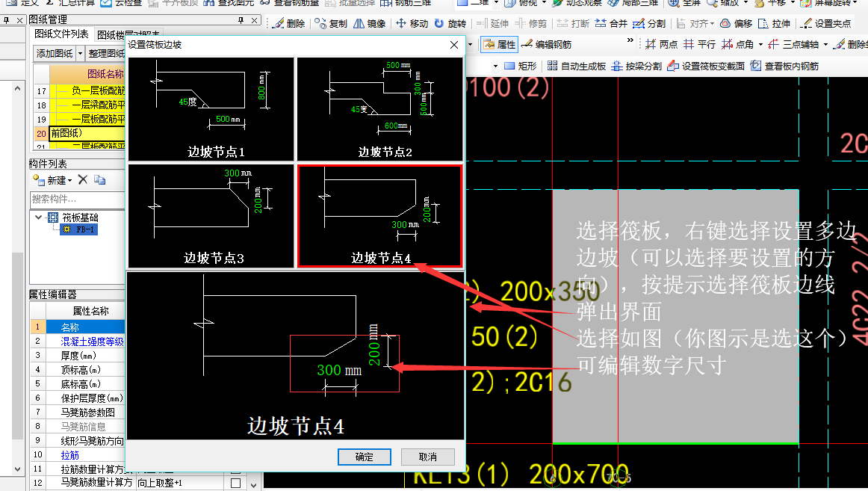Click 设置夹点 (Set grip points) tool
This screenshot has width=868, height=491.
[826, 24]
